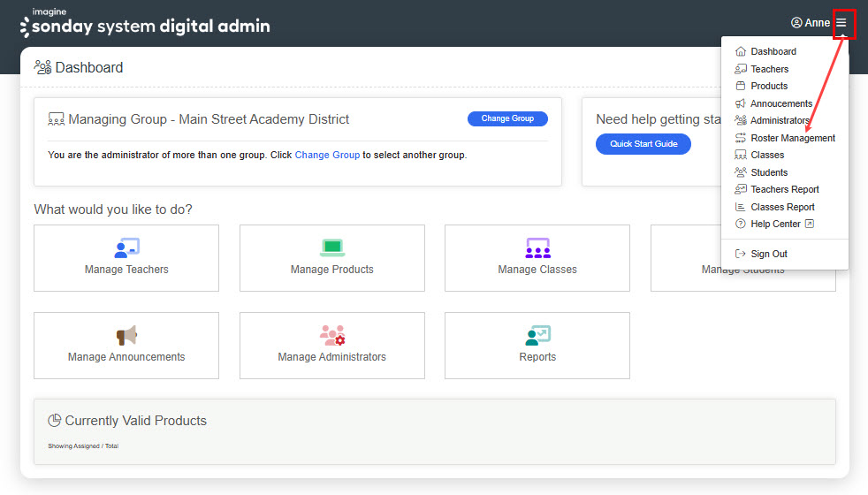Click the Managing Group - Main Street Academy District text

(209, 119)
